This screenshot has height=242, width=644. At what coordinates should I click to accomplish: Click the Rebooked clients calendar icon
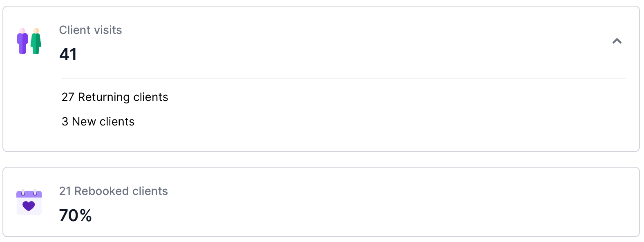point(29,202)
